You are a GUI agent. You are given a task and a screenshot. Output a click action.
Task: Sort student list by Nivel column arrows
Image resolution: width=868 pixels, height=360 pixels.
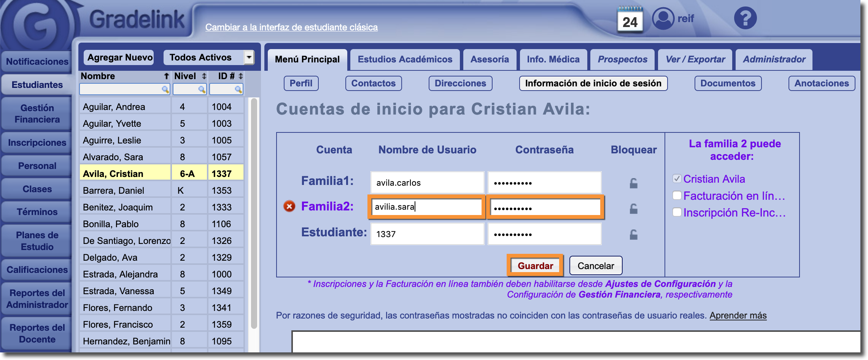pyautogui.click(x=204, y=76)
